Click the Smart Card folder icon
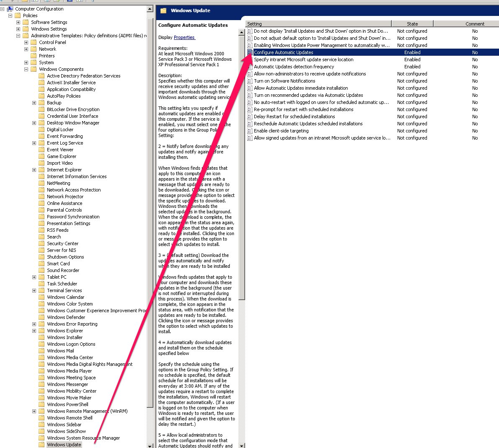Screen dimensions: 499x448 click(42, 264)
